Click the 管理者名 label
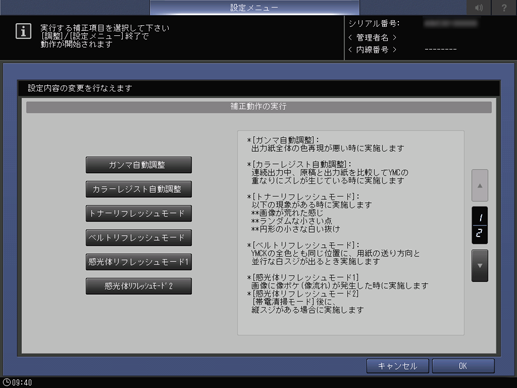The width and height of the screenshot is (517, 388). 372,38
